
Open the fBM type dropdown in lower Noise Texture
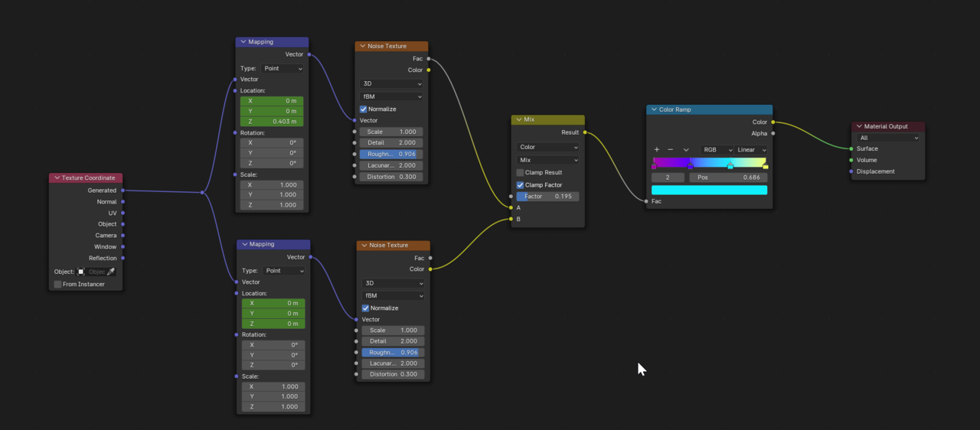coord(393,295)
